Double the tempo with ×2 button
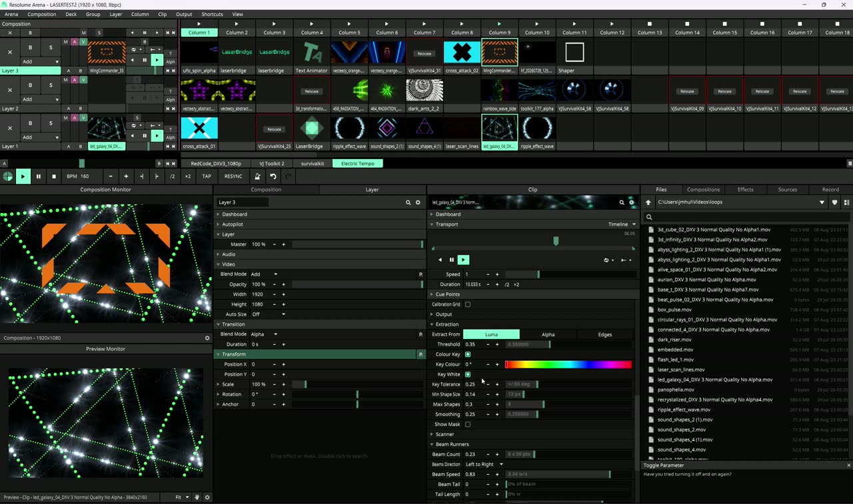The image size is (853, 504). 188,176
